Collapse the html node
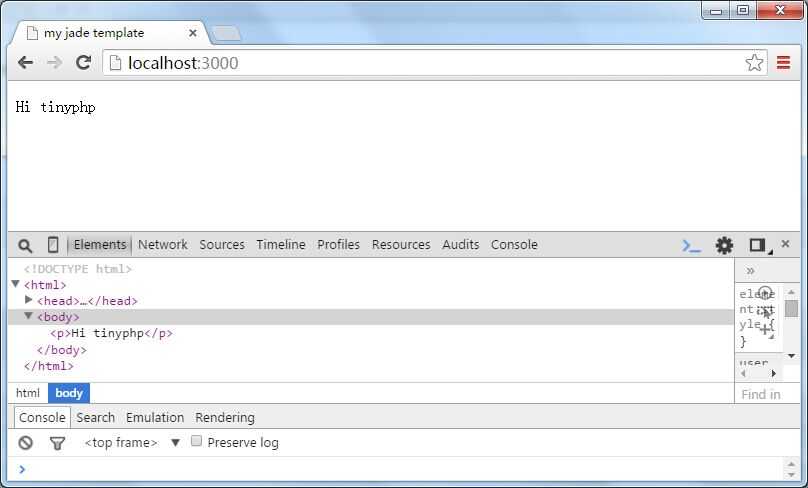Image resolution: width=808 pixels, height=488 pixels. 15,284
